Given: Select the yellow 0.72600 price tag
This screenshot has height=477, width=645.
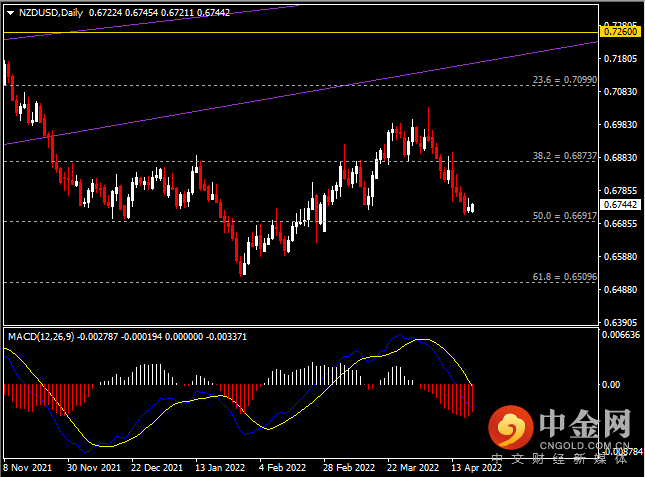Looking at the screenshot, I should pyautogui.click(x=620, y=32).
